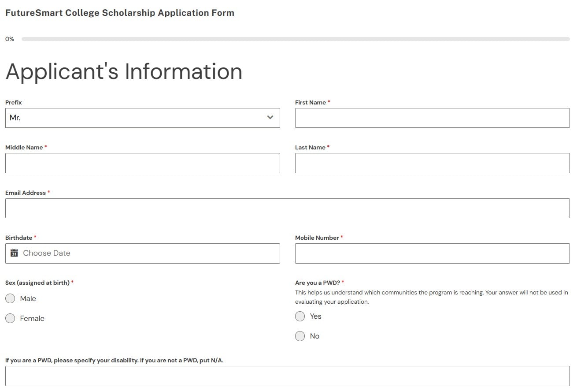Click the 'If you are a PWD, please specify' label
Viewport: 588px width, 391px height.
[115, 360]
